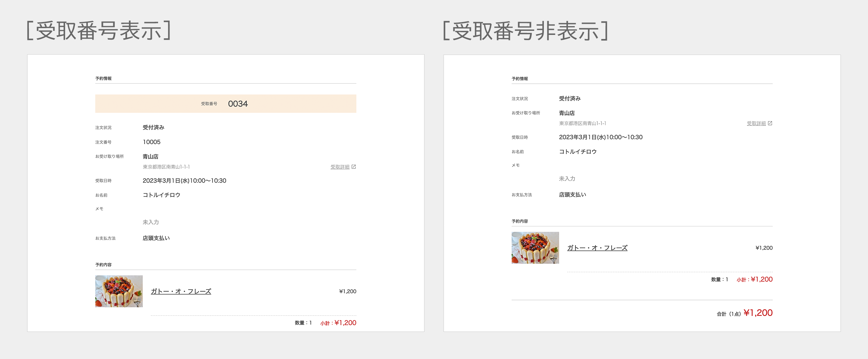Viewport: 868px width, 359px height.
Task: Click the 受取詳細 link in the right panel
Action: pos(756,123)
